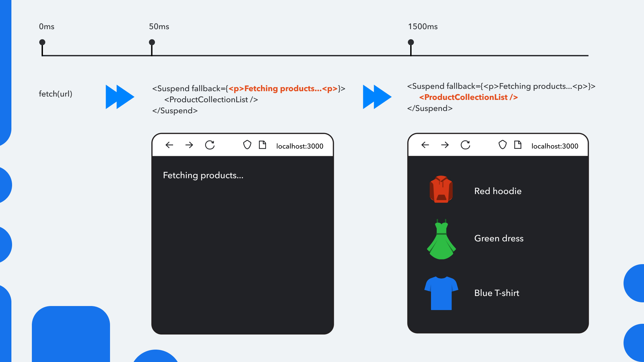Click back arrow in right browser mockup
Viewport: 644px width, 362px height.
point(425,145)
